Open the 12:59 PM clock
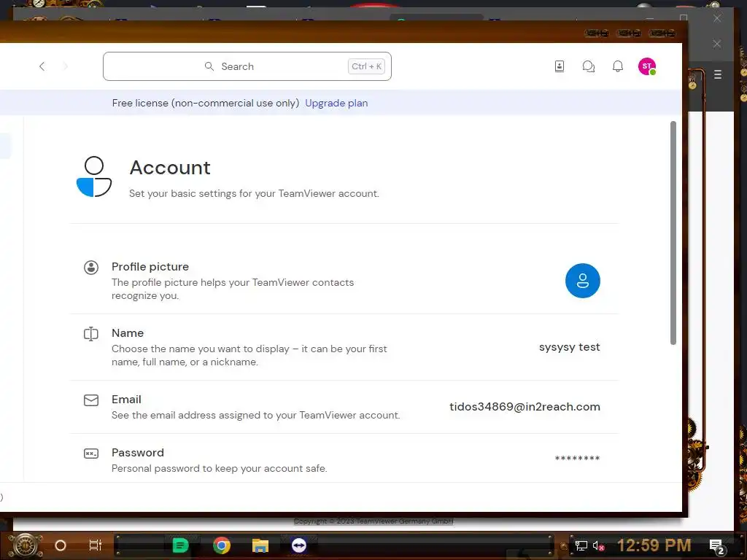 [x=654, y=545]
